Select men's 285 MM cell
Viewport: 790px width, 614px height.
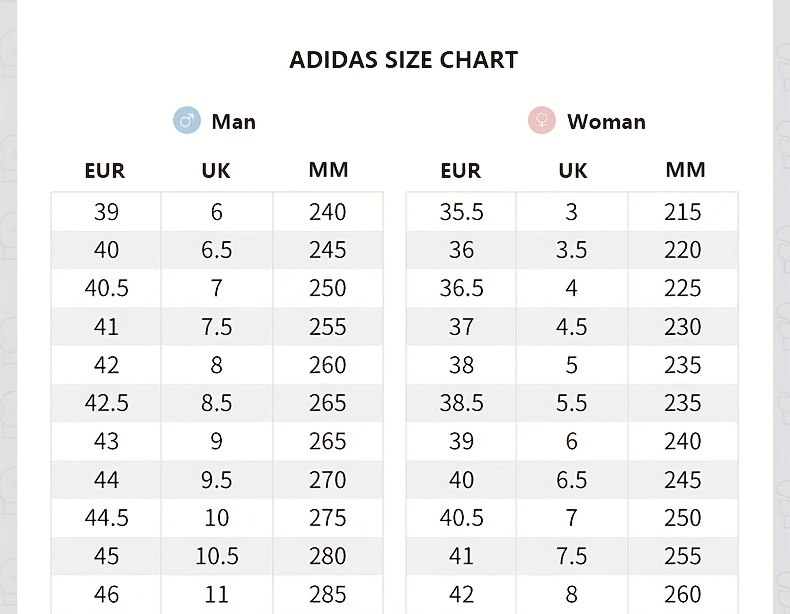pyautogui.click(x=328, y=594)
